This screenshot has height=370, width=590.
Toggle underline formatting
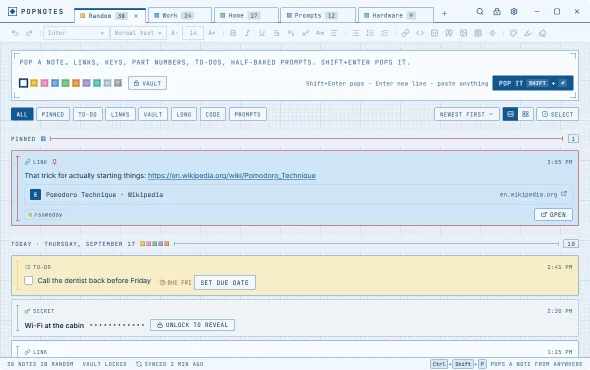262,33
